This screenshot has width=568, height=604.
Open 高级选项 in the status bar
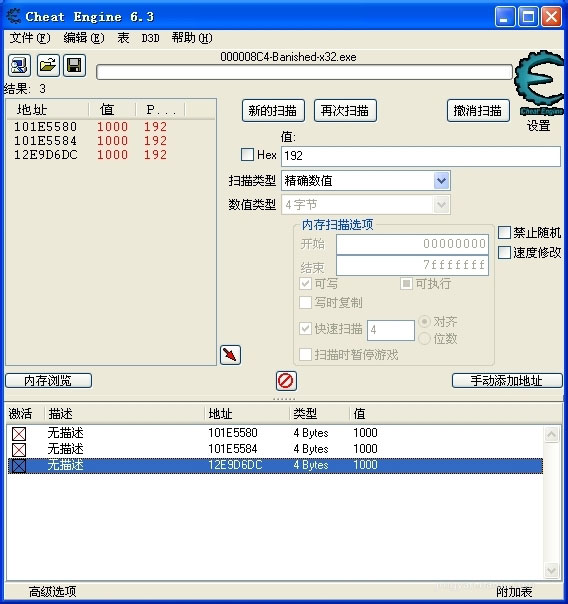53,592
